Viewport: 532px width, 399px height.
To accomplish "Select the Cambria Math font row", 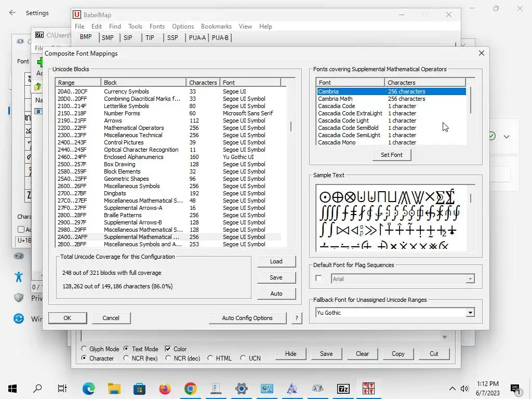I will 392,99.
